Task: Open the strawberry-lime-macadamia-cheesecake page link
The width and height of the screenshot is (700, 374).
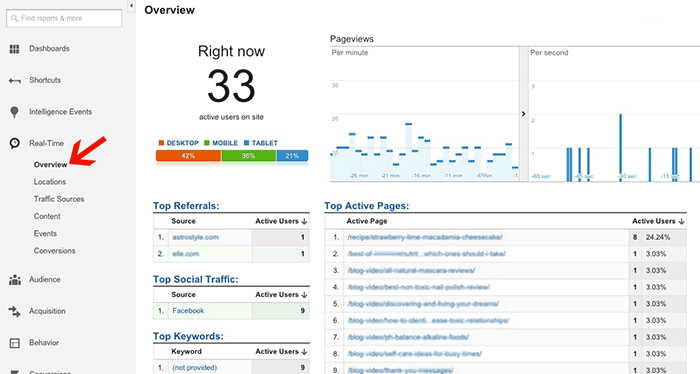Action: (425, 237)
